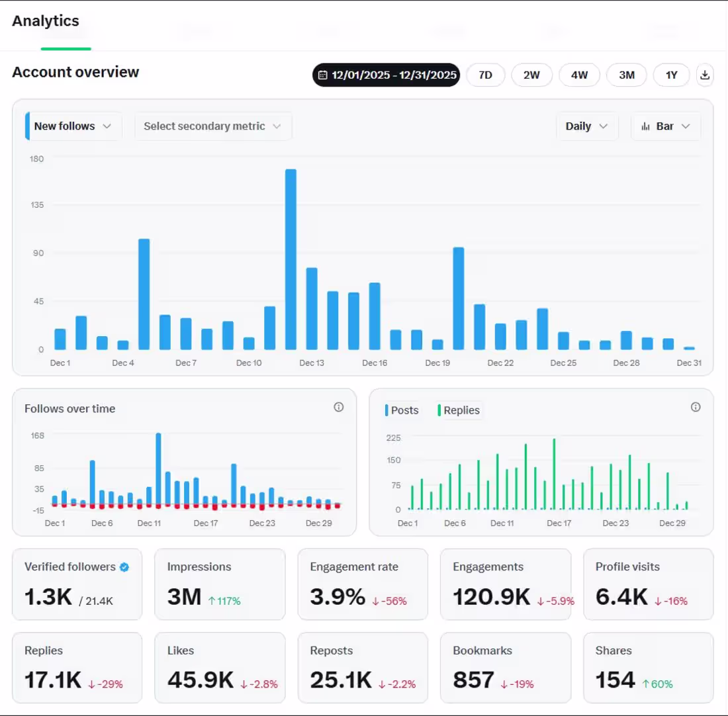This screenshot has width=728, height=716.
Task: Select the 7D time range
Action: click(485, 75)
